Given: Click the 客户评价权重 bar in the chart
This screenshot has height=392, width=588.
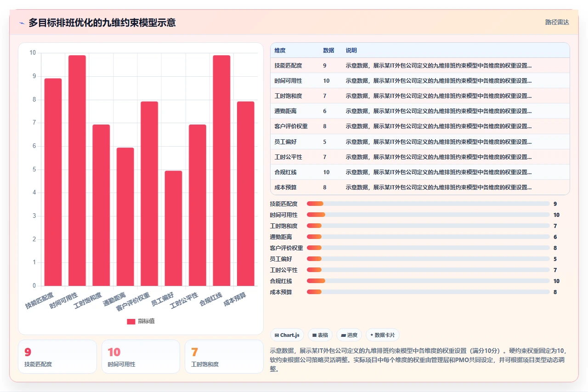Looking at the screenshot, I should coord(149,193).
